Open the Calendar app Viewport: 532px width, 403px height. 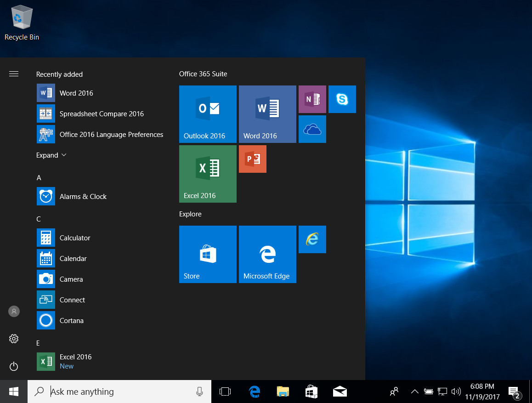[x=102, y=259]
